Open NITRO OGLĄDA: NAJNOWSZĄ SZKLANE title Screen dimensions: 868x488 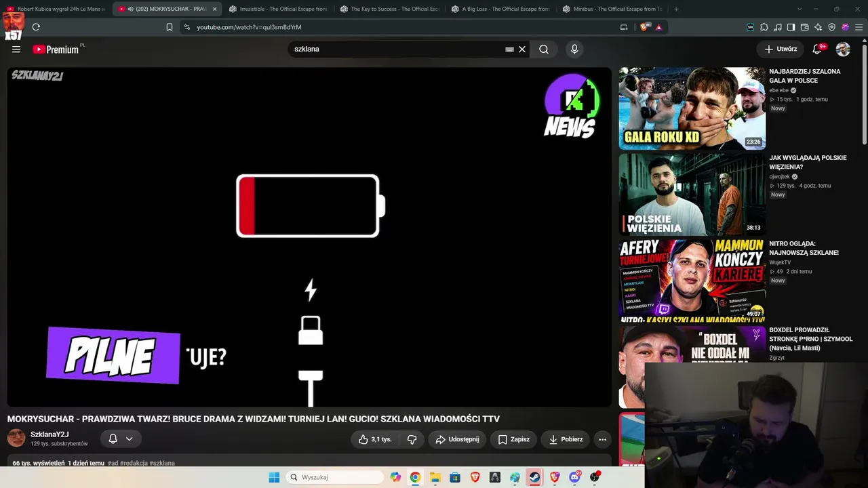[x=804, y=248]
